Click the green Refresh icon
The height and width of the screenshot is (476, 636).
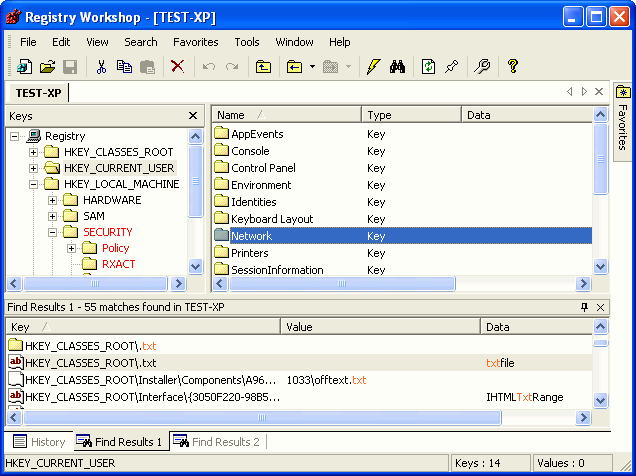click(428, 66)
